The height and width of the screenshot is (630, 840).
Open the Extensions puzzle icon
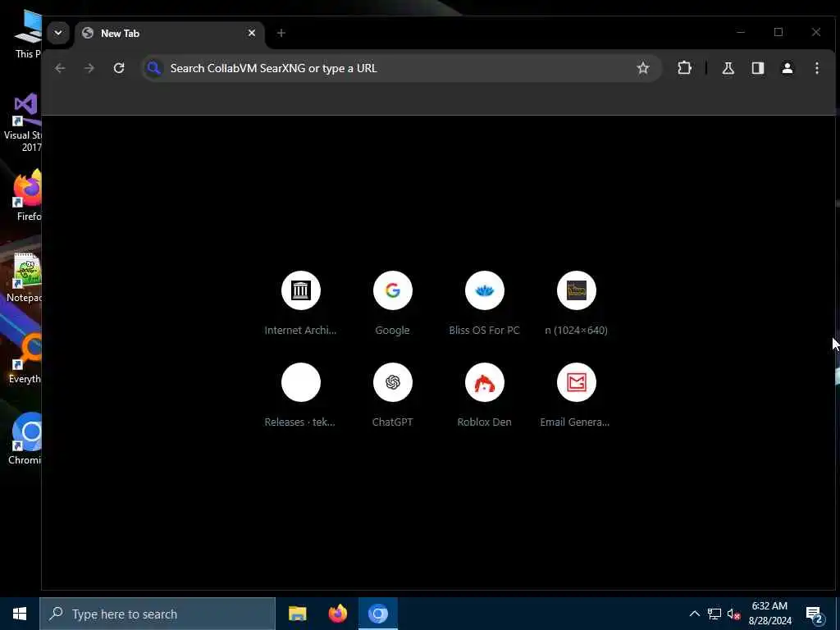coord(684,68)
